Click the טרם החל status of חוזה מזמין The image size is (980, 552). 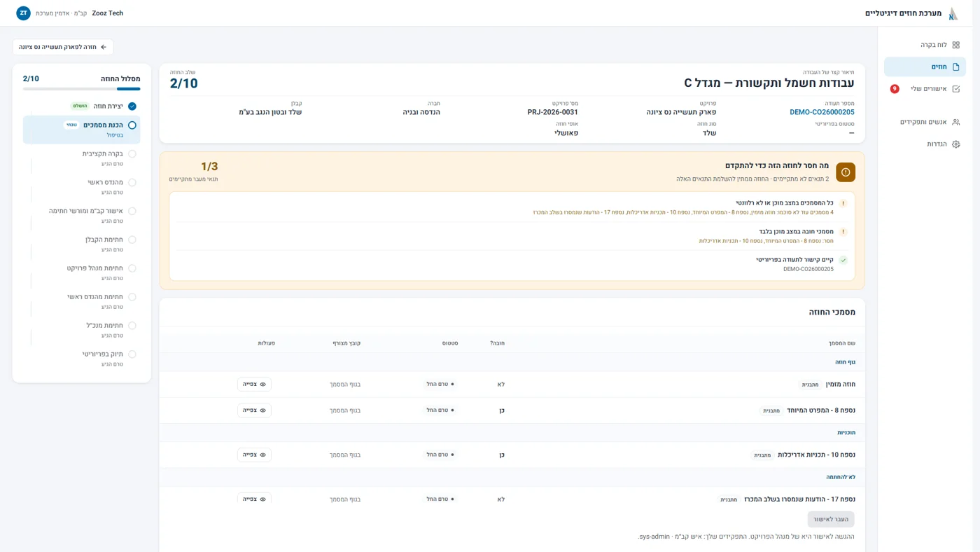tap(440, 385)
